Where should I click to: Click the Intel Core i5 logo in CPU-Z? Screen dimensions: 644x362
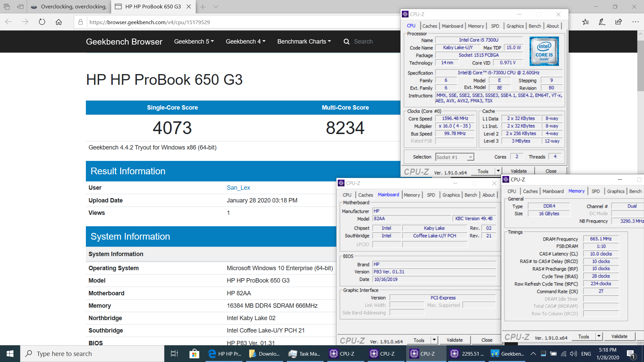point(544,51)
